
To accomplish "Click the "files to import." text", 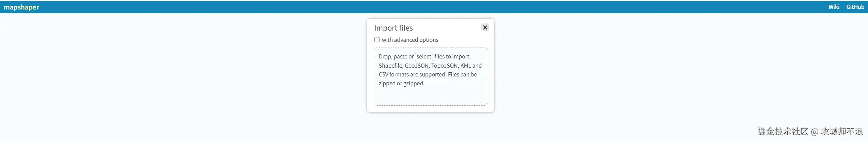I will [x=452, y=57].
